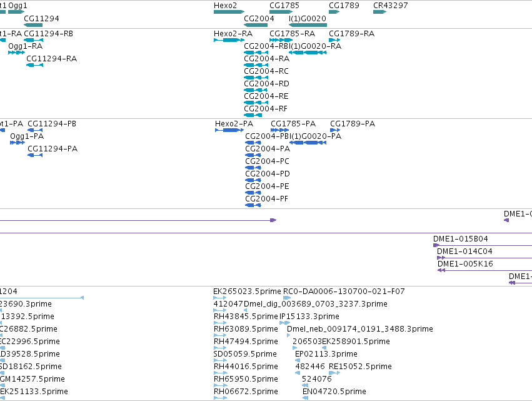The image size is (532, 401).
Task: Select the RH63089.5prime EST
Action: (220, 335)
